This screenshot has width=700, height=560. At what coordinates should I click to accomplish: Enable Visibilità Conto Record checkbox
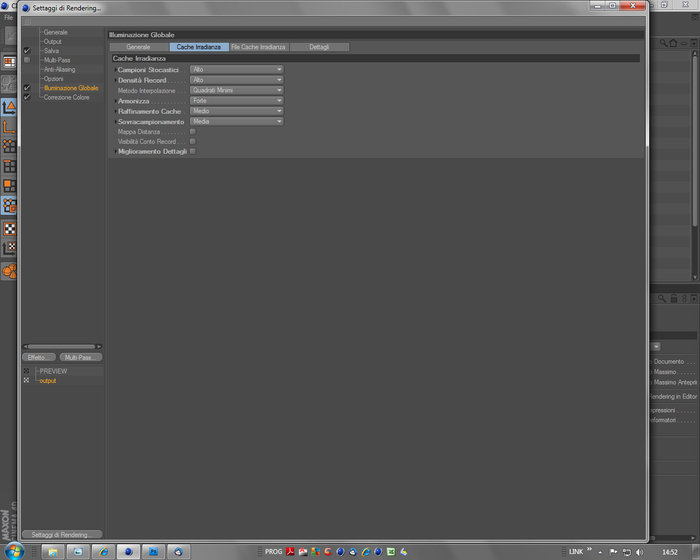point(193,141)
